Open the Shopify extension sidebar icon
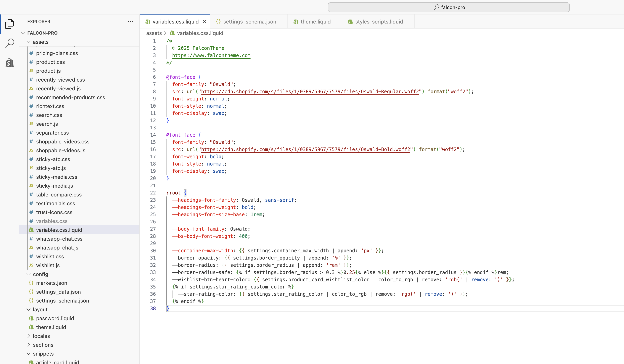This screenshot has height=364, width=624. click(9, 63)
